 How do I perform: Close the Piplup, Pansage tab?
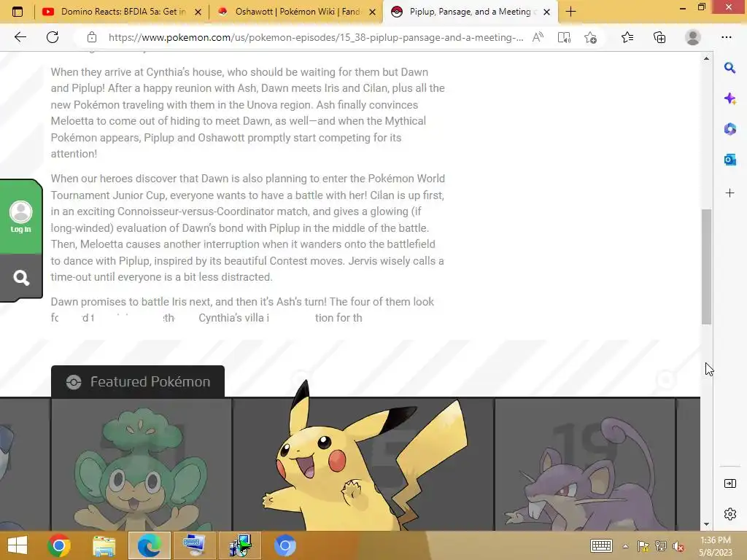pos(547,12)
